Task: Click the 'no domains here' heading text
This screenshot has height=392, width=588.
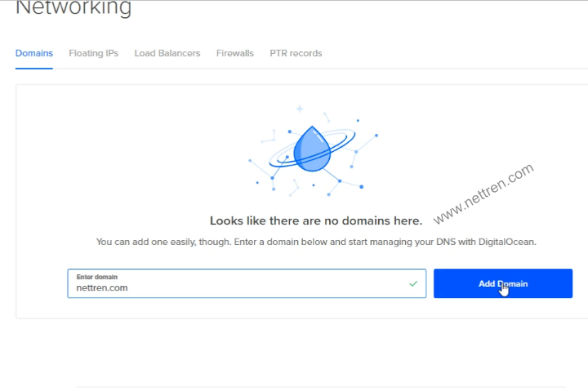Action: pos(315,220)
